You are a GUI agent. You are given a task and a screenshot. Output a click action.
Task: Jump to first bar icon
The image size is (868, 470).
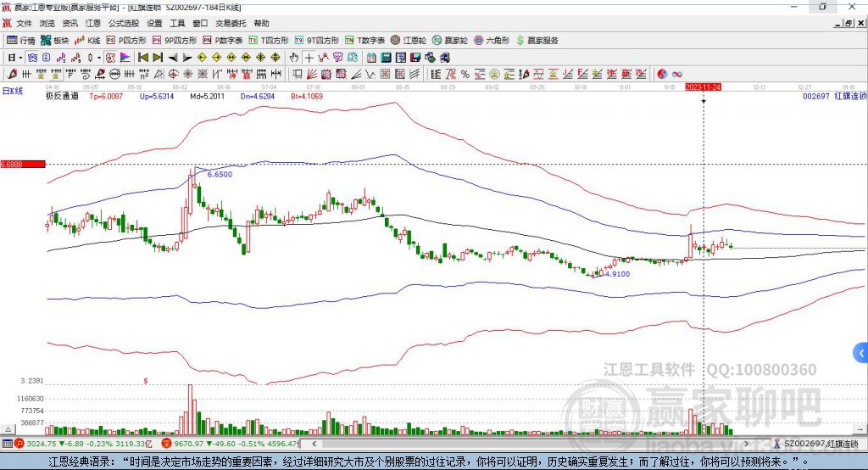click(142, 58)
